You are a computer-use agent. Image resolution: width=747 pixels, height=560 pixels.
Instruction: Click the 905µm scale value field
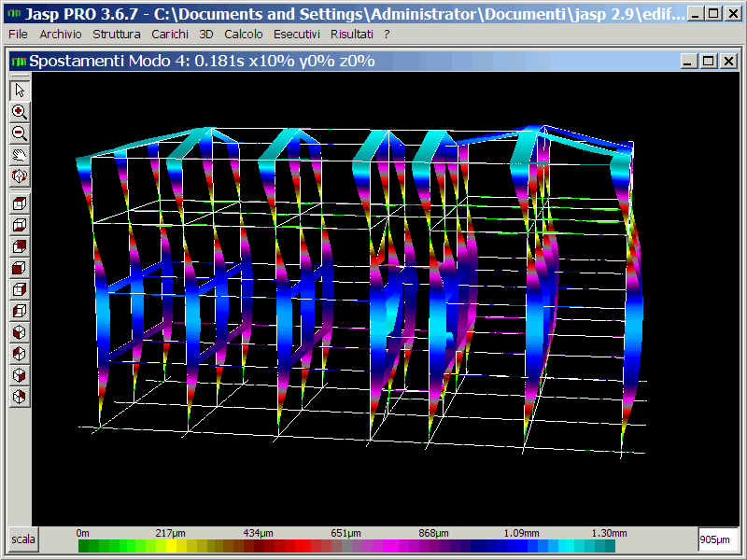coord(718,539)
